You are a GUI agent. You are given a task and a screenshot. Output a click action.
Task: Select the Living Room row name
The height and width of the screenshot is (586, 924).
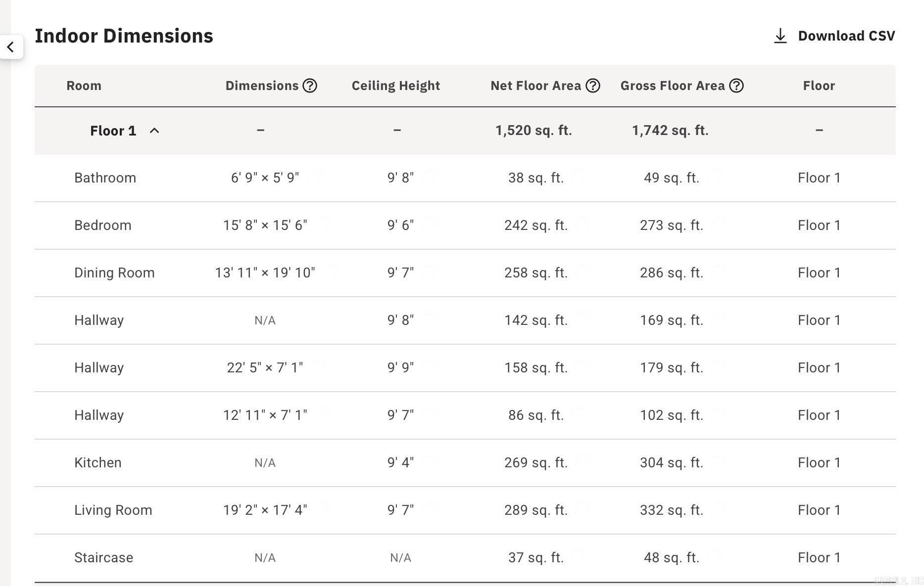[x=113, y=510]
